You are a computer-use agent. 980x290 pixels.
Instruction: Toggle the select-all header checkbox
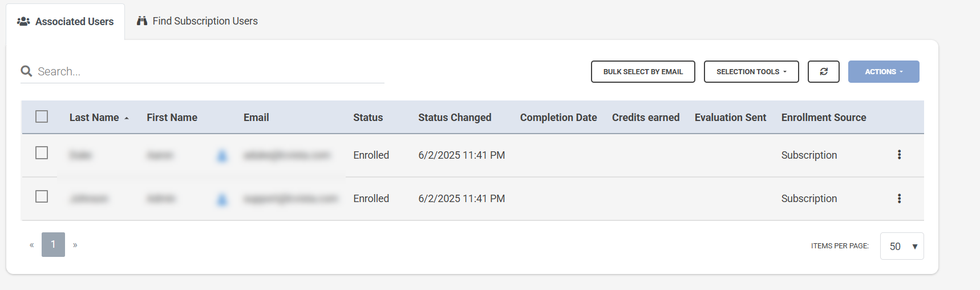click(x=42, y=116)
